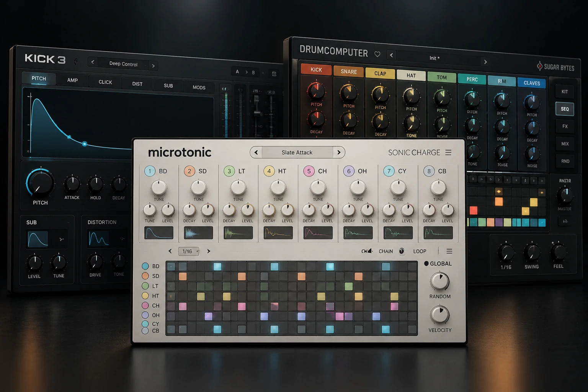Screen dimensions: 588x392
Task: Select Microtonic channel 8 CB number badge
Action: 429,171
